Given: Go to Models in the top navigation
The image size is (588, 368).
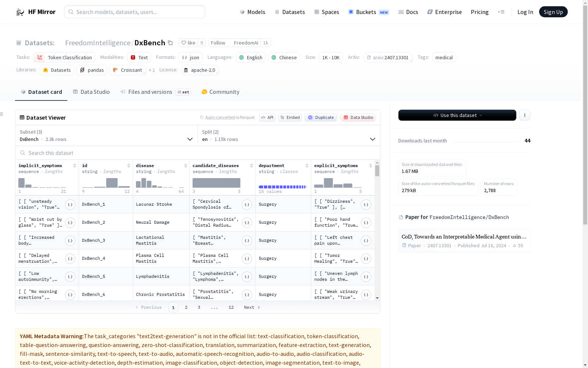Looking at the screenshot, I should (x=252, y=12).
